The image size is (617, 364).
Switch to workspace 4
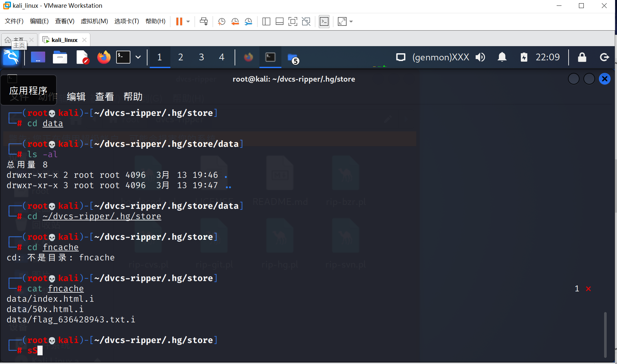(222, 57)
